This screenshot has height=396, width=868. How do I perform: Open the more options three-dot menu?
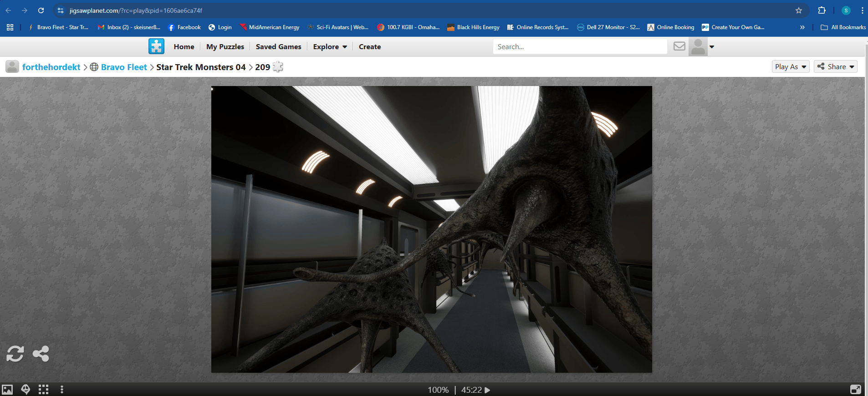tap(62, 390)
